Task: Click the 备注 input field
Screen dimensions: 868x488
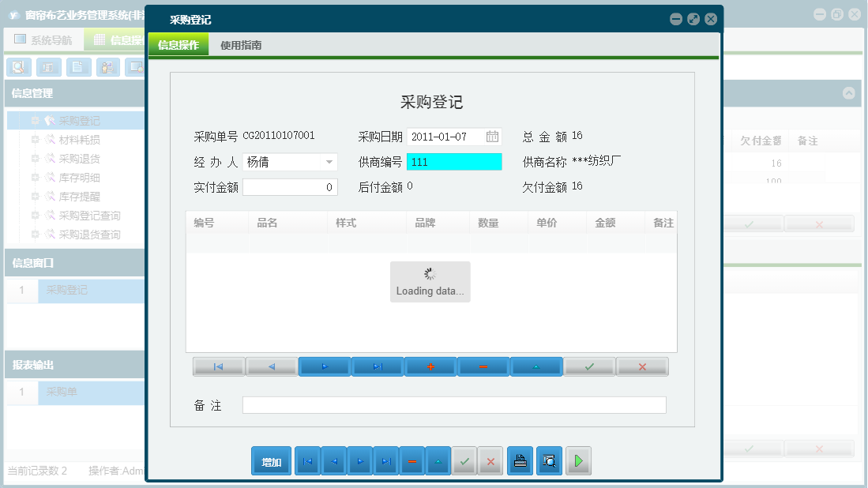Action: (x=454, y=405)
